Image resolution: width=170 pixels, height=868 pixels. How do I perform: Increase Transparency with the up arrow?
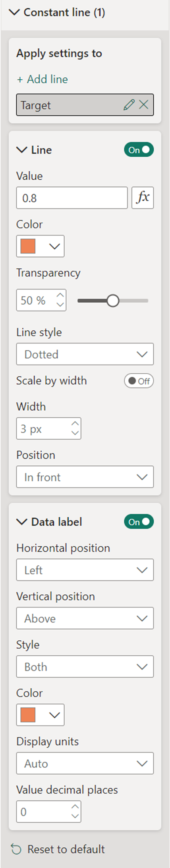click(60, 295)
